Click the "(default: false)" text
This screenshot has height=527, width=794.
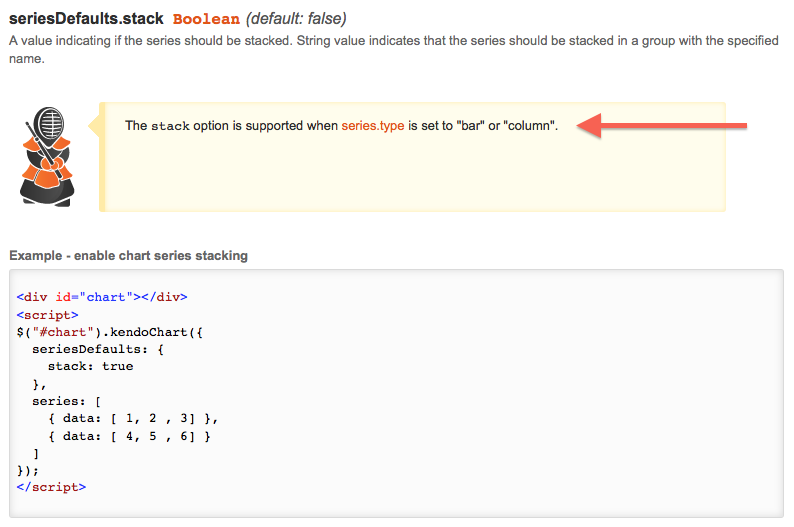pos(296,19)
